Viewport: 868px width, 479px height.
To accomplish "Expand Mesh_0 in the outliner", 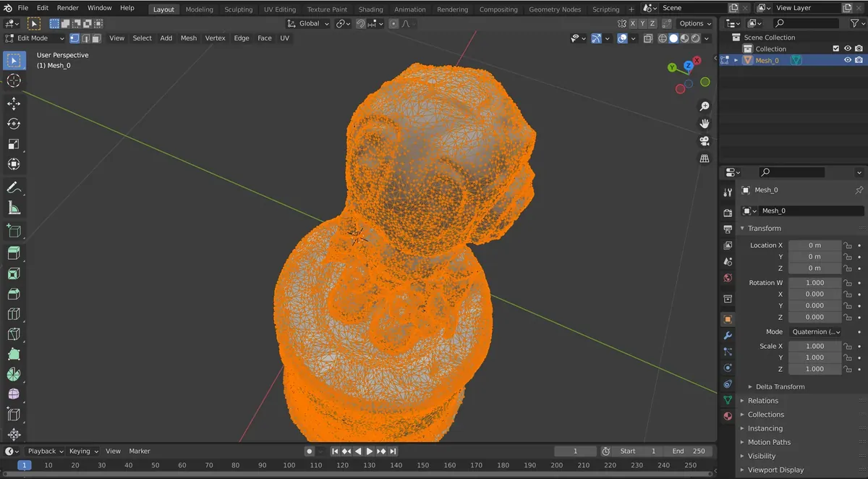I will click(736, 60).
